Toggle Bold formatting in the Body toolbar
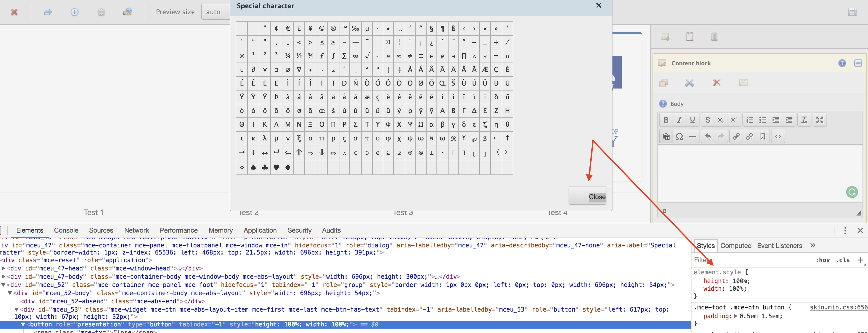The image size is (868, 333). (x=666, y=120)
